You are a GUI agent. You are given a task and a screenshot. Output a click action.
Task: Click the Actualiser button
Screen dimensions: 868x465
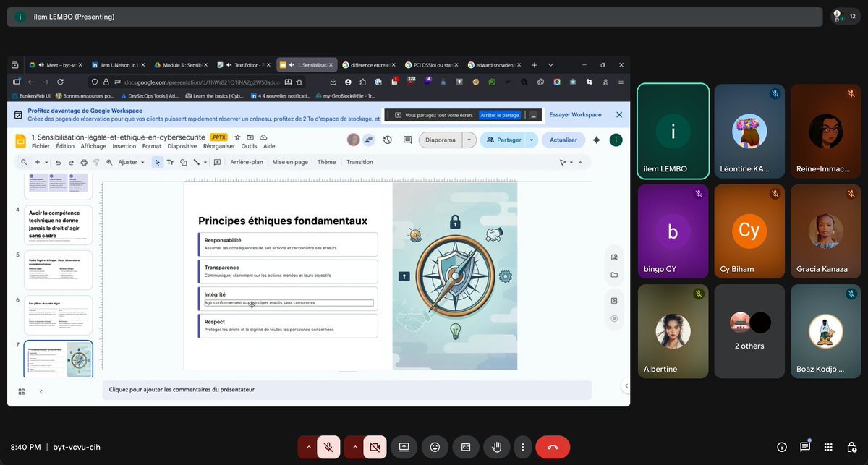[563, 140]
